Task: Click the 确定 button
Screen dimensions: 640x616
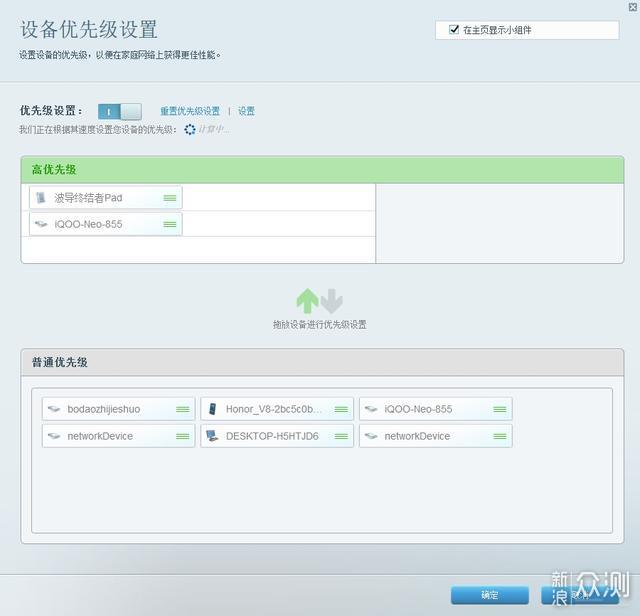Action: click(x=489, y=595)
